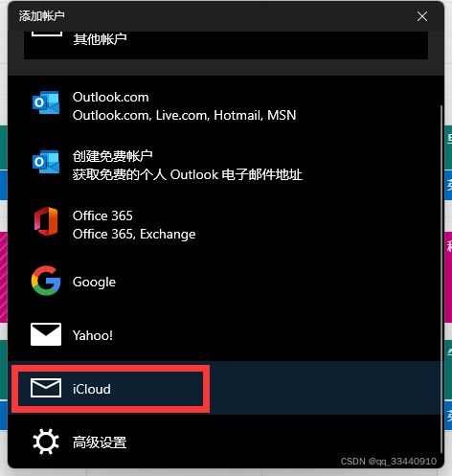This screenshot has width=452, height=476.
Task: Select the Yahoo! account option
Action: (224, 334)
